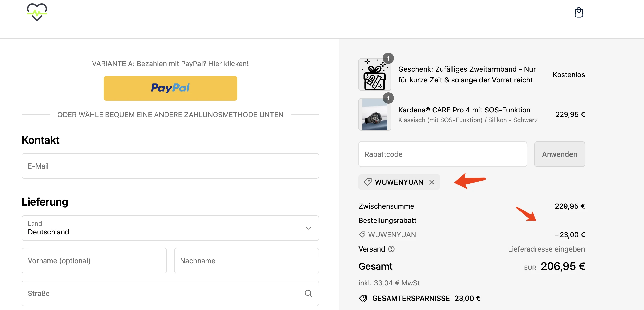Click the tag icon on WUWENYUAN chip
This screenshot has height=310, width=644.
click(x=368, y=182)
